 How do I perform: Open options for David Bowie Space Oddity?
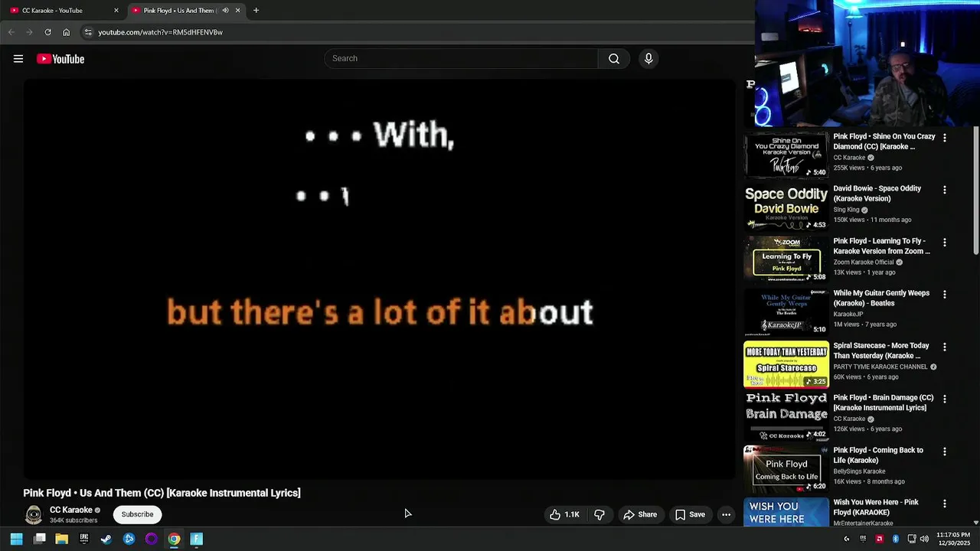945,190
